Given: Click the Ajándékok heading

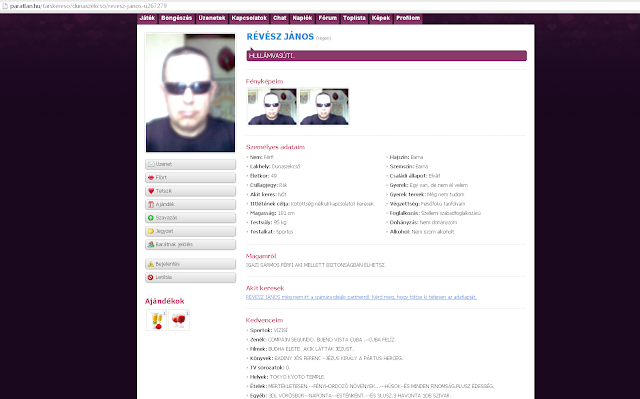Looking at the screenshot, I should pyautogui.click(x=164, y=301).
